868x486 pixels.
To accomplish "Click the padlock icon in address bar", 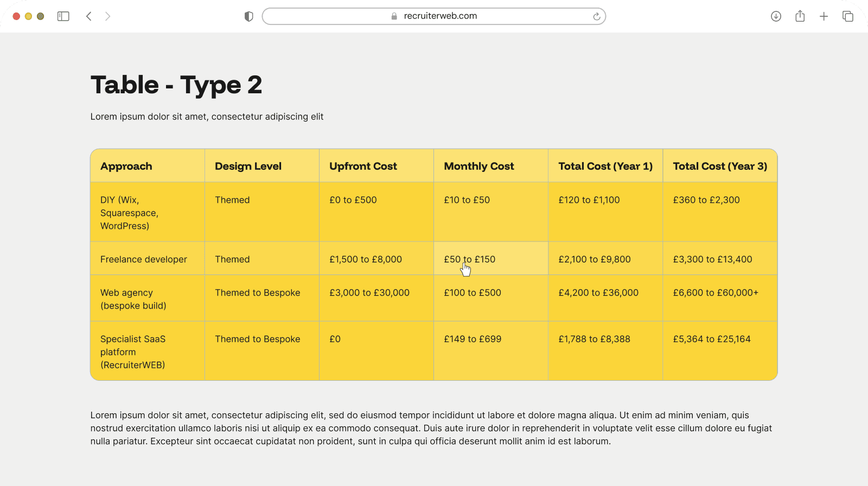I will 394,16.
